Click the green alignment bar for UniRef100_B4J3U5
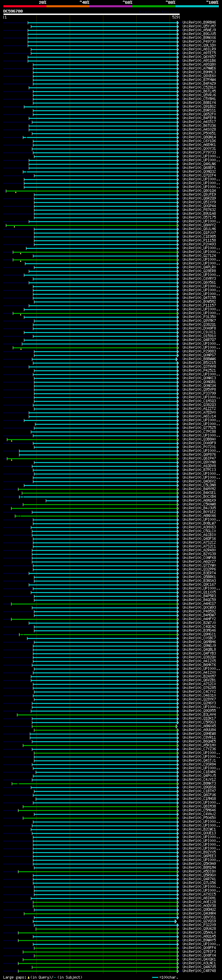This screenshot has width=222, height=980. pyautogui.click(x=94, y=509)
